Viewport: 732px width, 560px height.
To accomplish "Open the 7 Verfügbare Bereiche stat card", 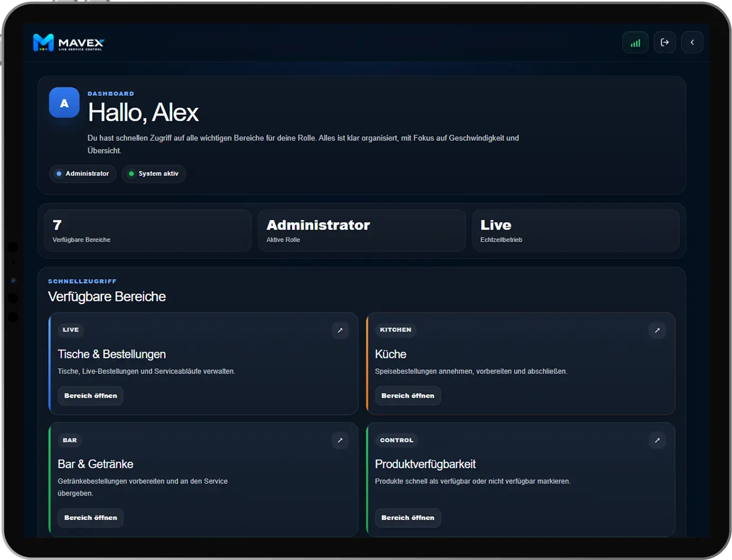I will 148,230.
